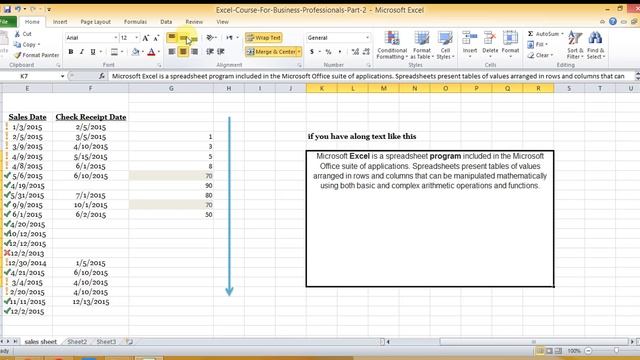Expand the AutoSum dropdown arrow
Screen dimensions: 640x360
pyautogui.click(x=562, y=34)
